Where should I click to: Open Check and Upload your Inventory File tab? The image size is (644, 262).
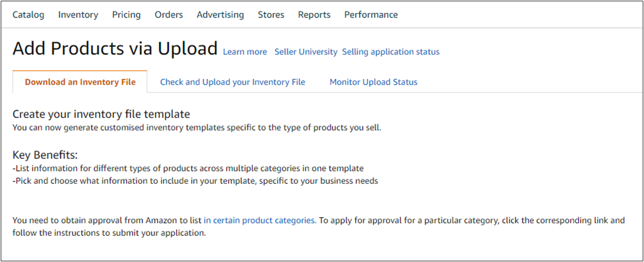tap(232, 82)
